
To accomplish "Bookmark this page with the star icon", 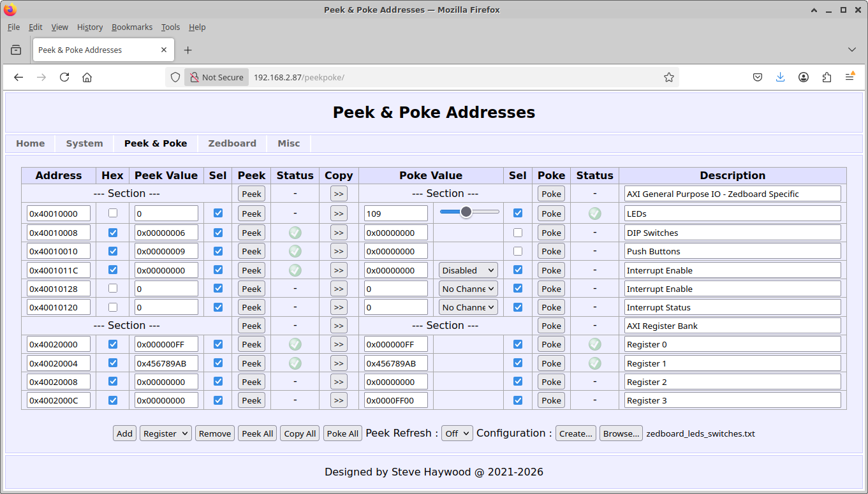I will (x=668, y=77).
